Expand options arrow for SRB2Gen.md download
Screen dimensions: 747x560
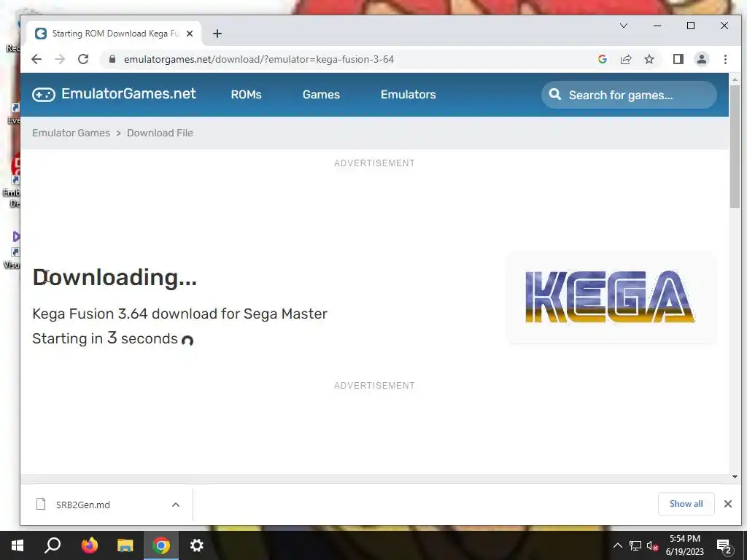[x=176, y=505]
